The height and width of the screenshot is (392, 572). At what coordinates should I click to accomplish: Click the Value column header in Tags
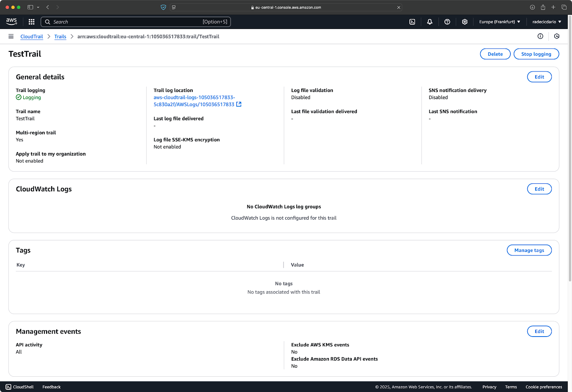click(297, 265)
